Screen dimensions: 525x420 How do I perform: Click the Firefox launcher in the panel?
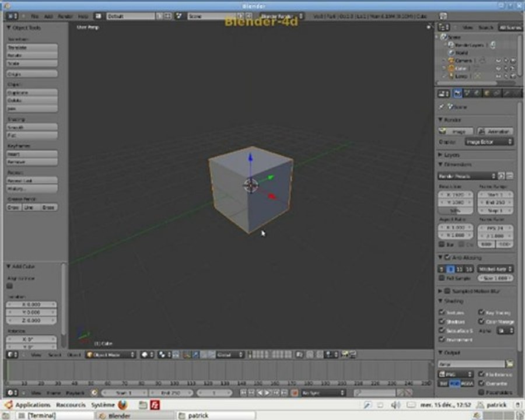click(x=123, y=405)
